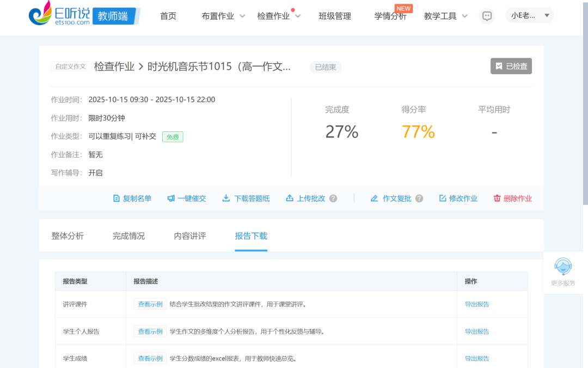Click the vertical page scrollbar
The image size is (588, 368).
585,109
